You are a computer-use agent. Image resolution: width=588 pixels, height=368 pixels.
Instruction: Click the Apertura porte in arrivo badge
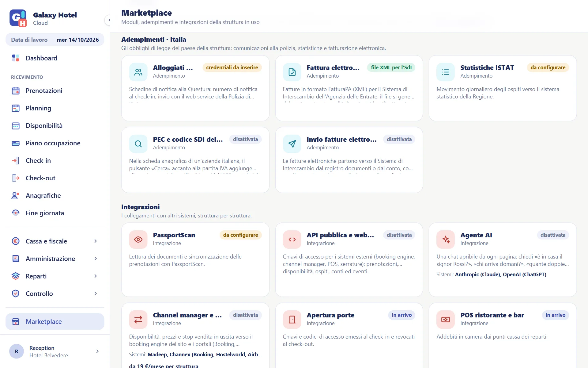coord(401,315)
